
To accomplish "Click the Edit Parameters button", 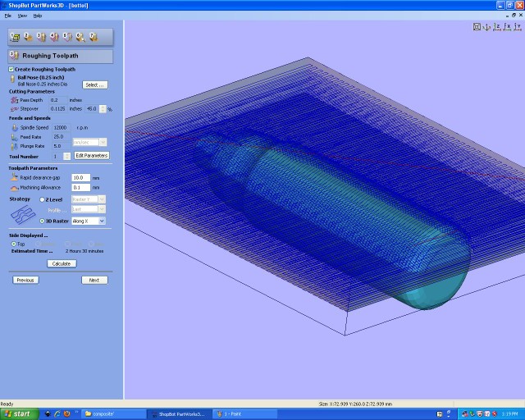I will point(92,155).
